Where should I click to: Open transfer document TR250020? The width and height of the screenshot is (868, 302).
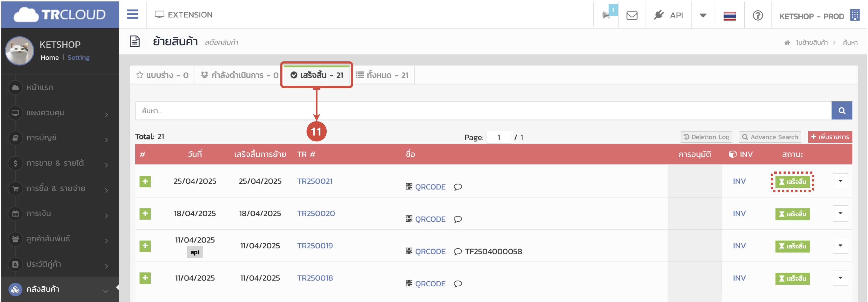point(316,213)
